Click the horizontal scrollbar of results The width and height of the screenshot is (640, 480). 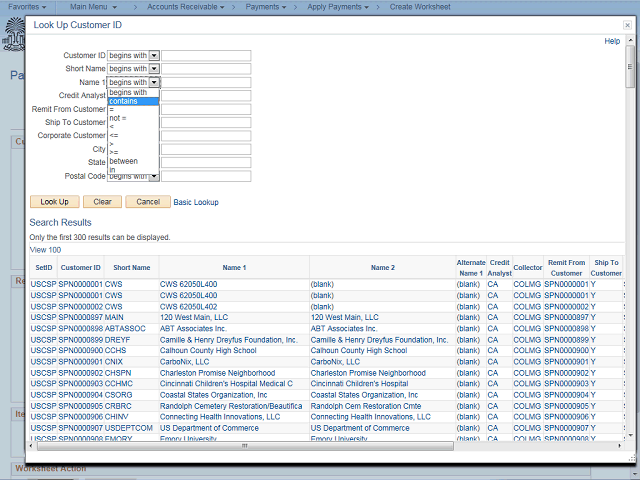[245, 446]
